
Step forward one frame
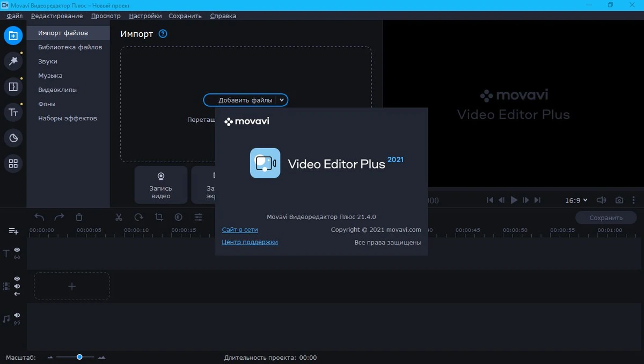click(526, 200)
